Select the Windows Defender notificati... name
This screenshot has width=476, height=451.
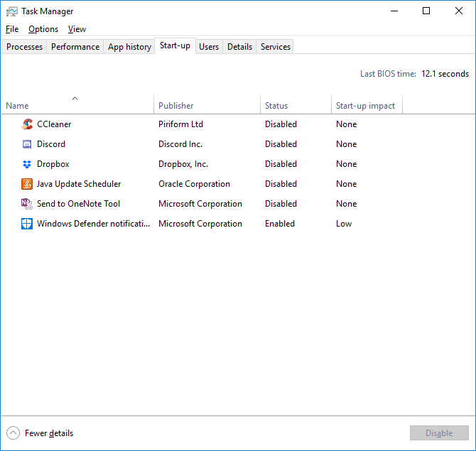[x=94, y=224]
